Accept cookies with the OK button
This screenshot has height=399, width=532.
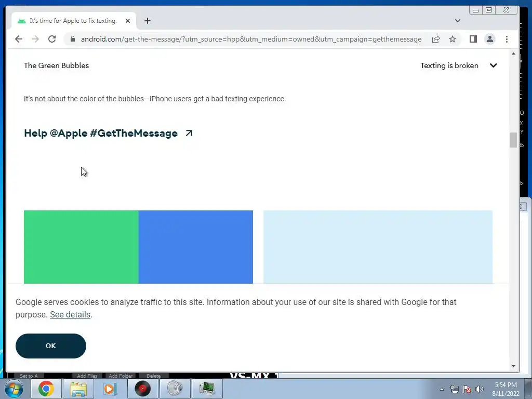(x=51, y=345)
